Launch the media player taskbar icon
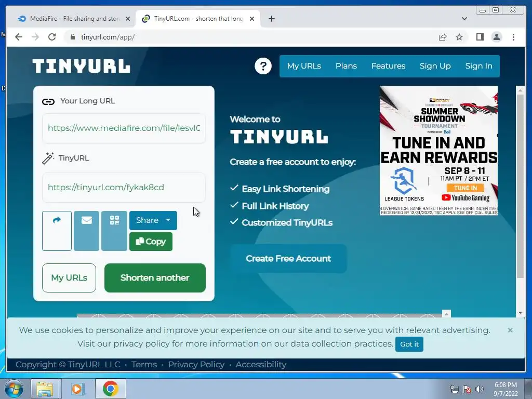This screenshot has height=399, width=532. (77, 389)
